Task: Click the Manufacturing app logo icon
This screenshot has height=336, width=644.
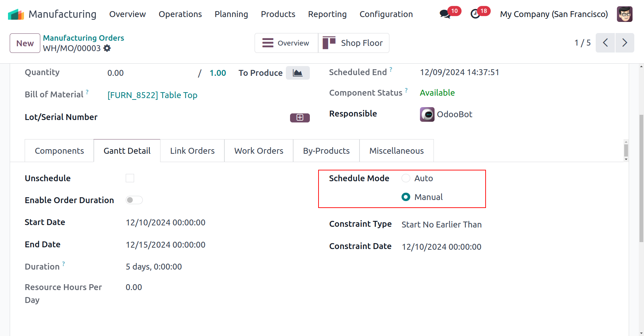Action: point(16,14)
